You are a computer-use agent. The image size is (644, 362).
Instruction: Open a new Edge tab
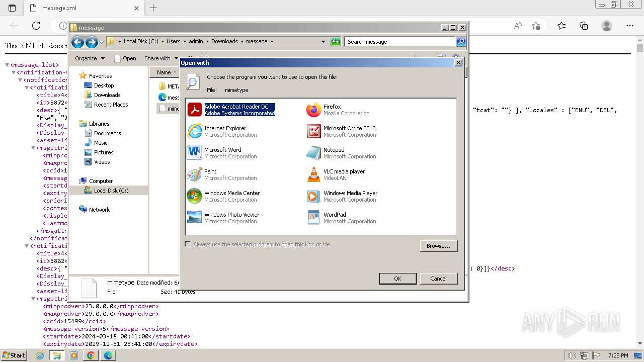tap(153, 8)
